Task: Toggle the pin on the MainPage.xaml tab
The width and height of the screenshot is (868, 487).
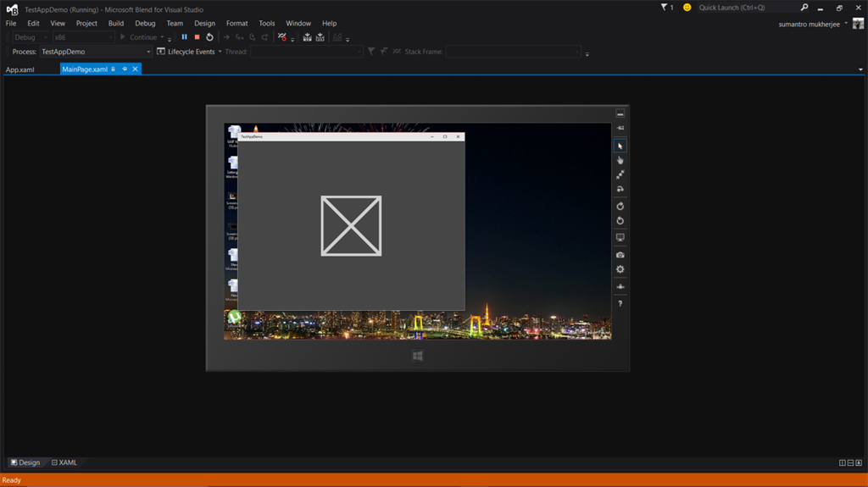Action: click(124, 69)
